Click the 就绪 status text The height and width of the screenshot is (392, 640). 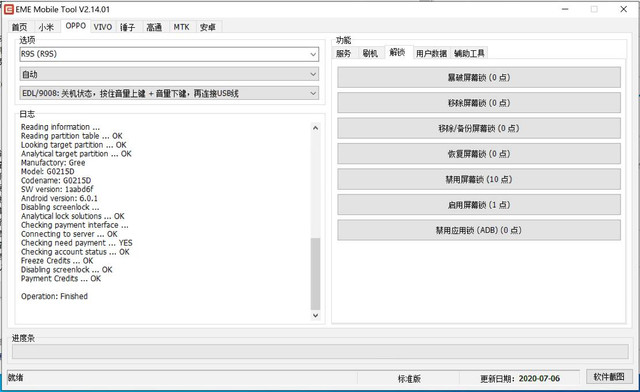click(16, 378)
